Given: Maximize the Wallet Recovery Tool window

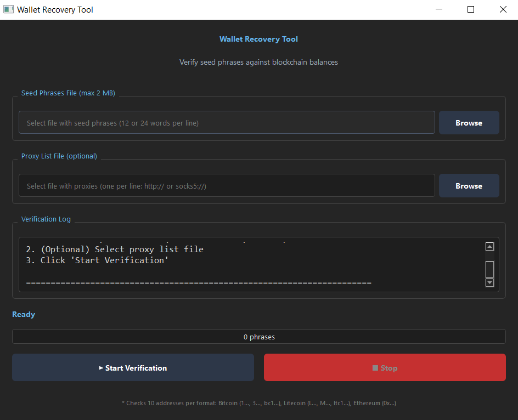Looking at the screenshot, I should point(471,9).
